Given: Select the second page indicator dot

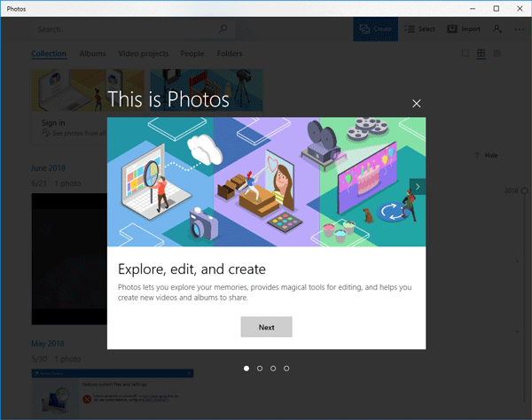Looking at the screenshot, I should 260,369.
